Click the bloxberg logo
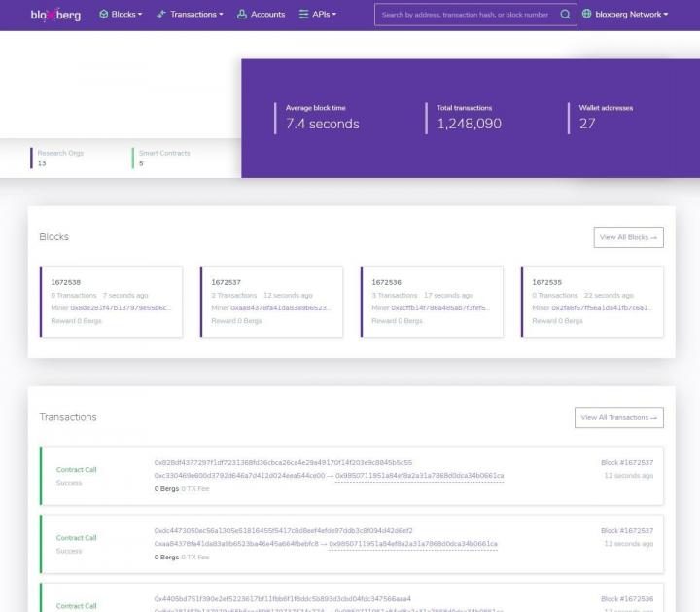This screenshot has width=700, height=612. click(55, 15)
